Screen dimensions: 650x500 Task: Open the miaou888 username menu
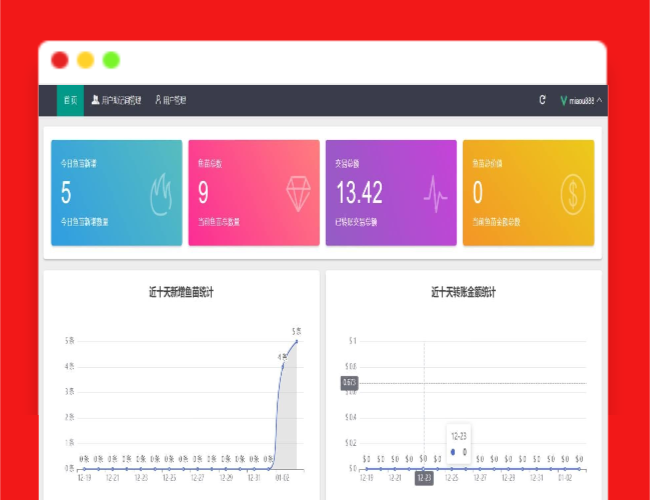[581, 101]
